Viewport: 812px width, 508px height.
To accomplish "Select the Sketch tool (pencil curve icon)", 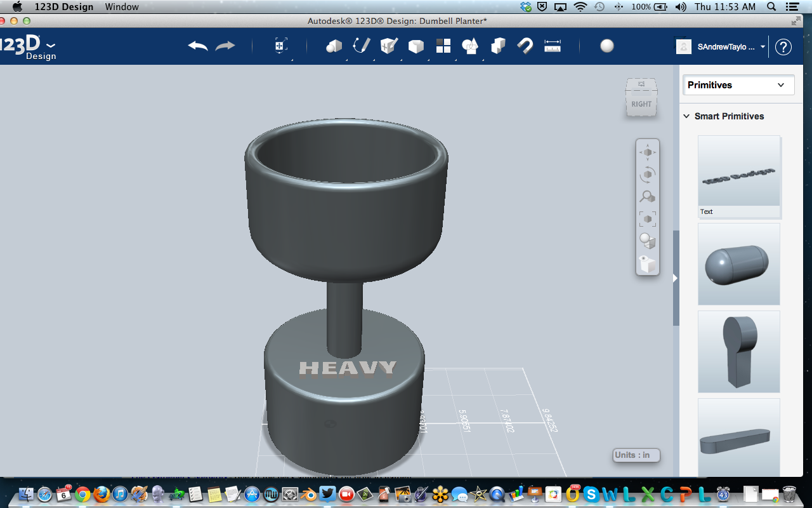I will point(361,46).
